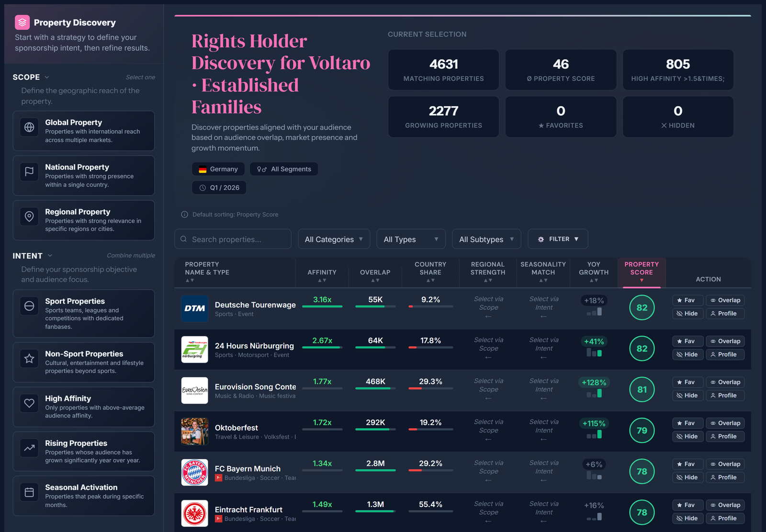Click the Eurovision logo thumbnail
The width and height of the screenshot is (766, 532).
pos(195,390)
